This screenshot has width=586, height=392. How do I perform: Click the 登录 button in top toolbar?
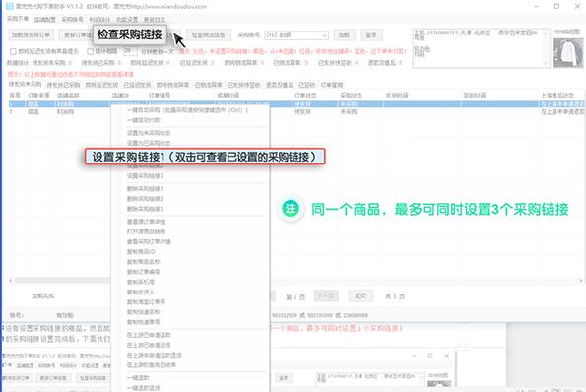coord(371,35)
